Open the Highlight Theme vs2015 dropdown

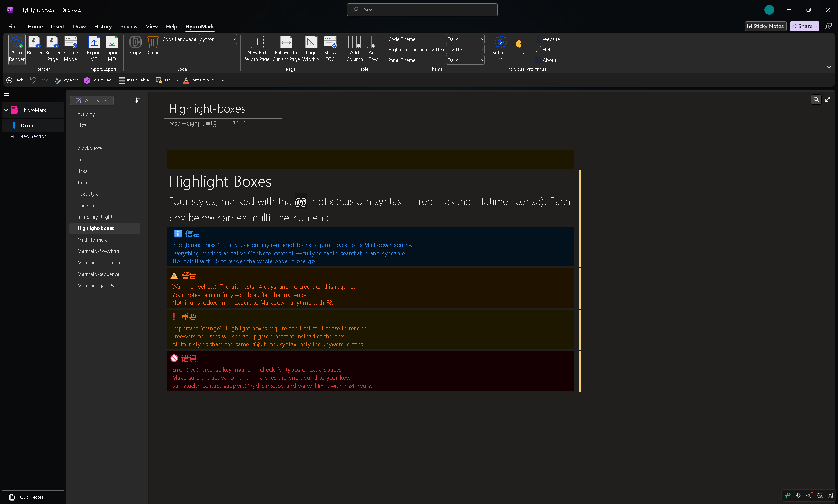click(x=465, y=50)
